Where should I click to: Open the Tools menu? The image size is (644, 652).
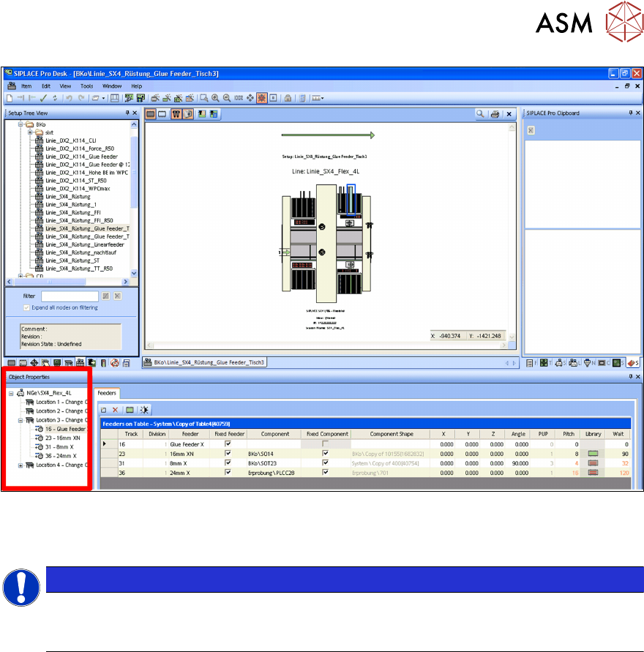point(86,86)
